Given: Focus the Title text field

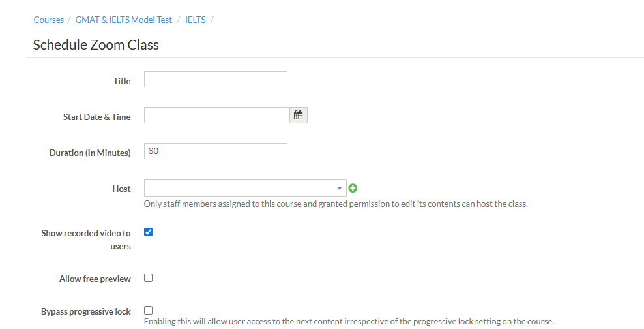Looking at the screenshot, I should point(215,80).
